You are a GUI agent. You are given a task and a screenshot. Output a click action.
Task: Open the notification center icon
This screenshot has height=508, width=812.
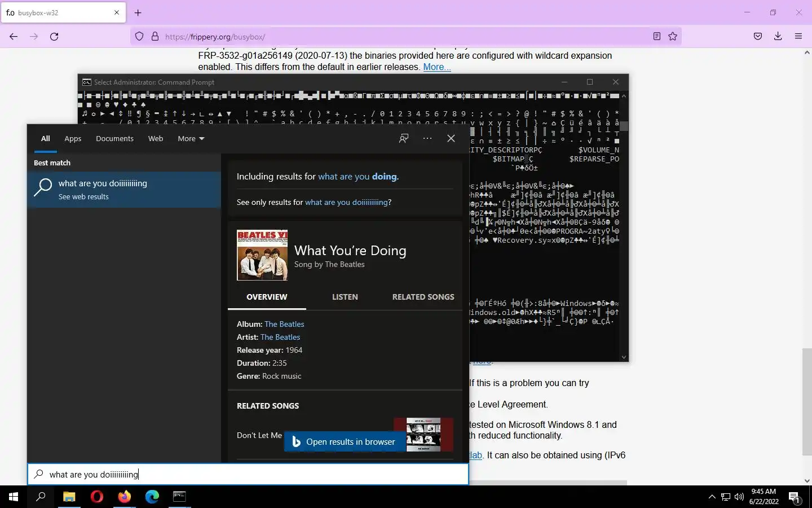click(795, 497)
